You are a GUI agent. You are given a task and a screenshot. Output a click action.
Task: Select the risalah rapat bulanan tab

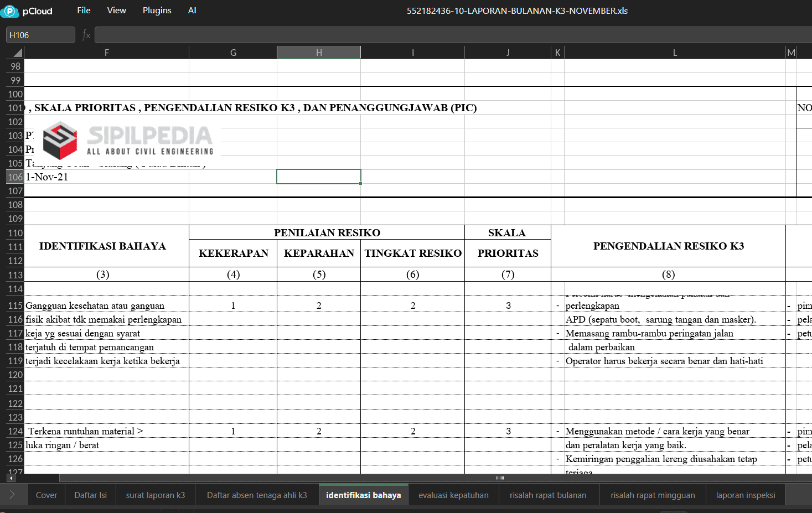[x=547, y=495]
